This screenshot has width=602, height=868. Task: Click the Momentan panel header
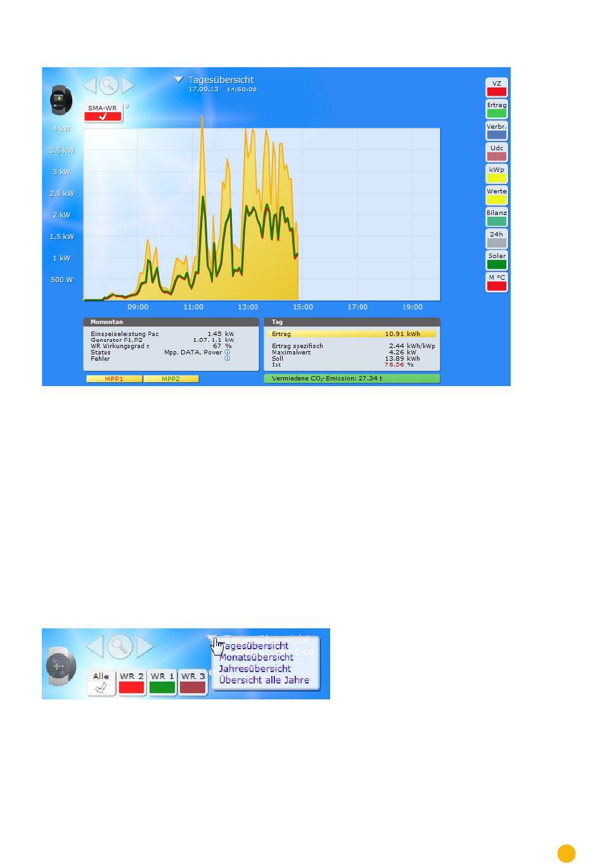pyautogui.click(x=171, y=322)
